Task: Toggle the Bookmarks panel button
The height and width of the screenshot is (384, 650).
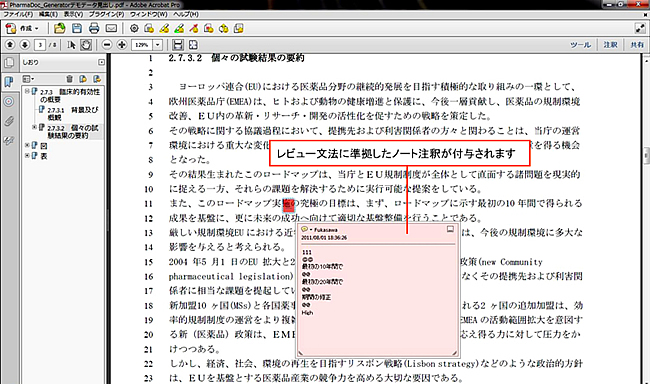Action: click(x=9, y=82)
